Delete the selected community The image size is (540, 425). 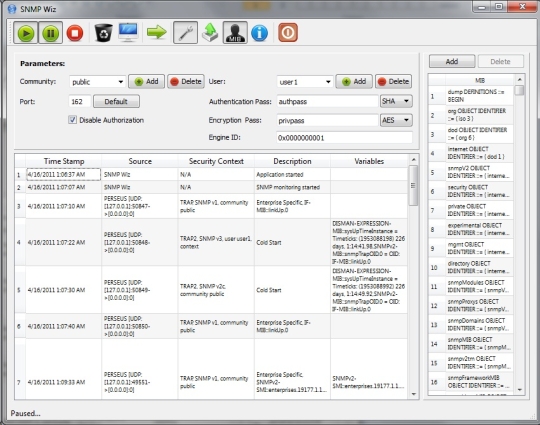[186, 82]
